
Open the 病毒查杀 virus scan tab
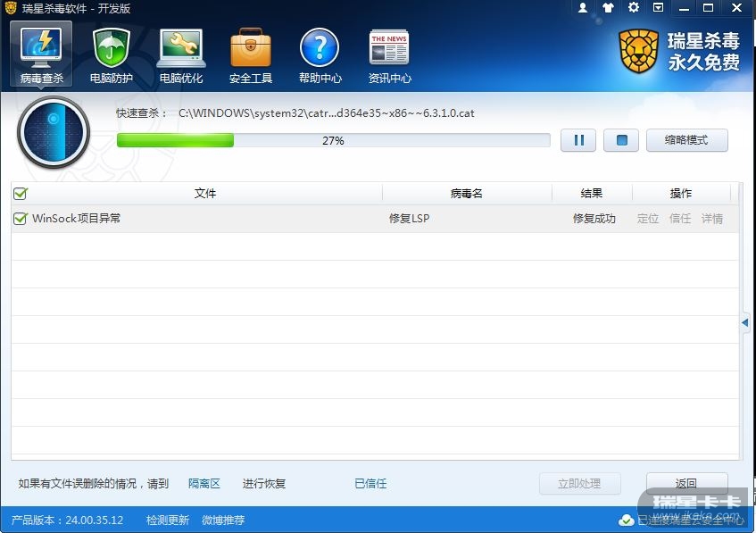(x=41, y=54)
